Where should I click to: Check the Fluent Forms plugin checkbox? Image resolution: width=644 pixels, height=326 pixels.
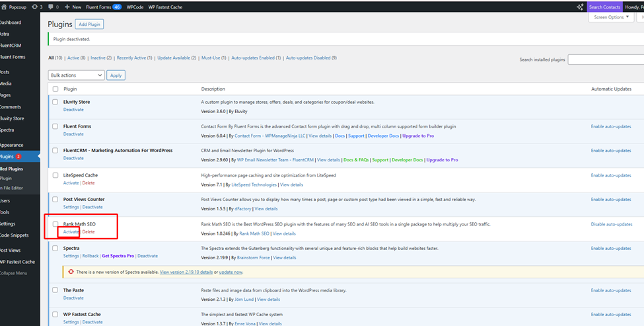(55, 126)
